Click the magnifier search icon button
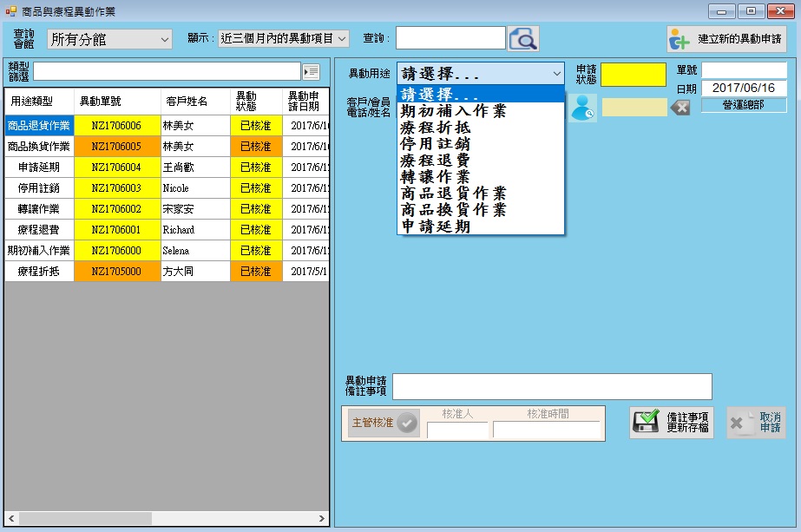Screen dimensions: 801x532 tap(523, 39)
